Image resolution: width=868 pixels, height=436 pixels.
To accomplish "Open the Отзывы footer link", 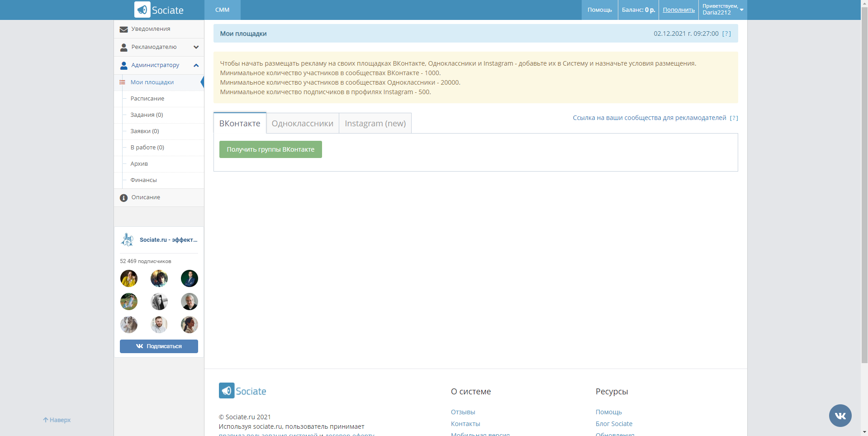I will coord(463,412).
